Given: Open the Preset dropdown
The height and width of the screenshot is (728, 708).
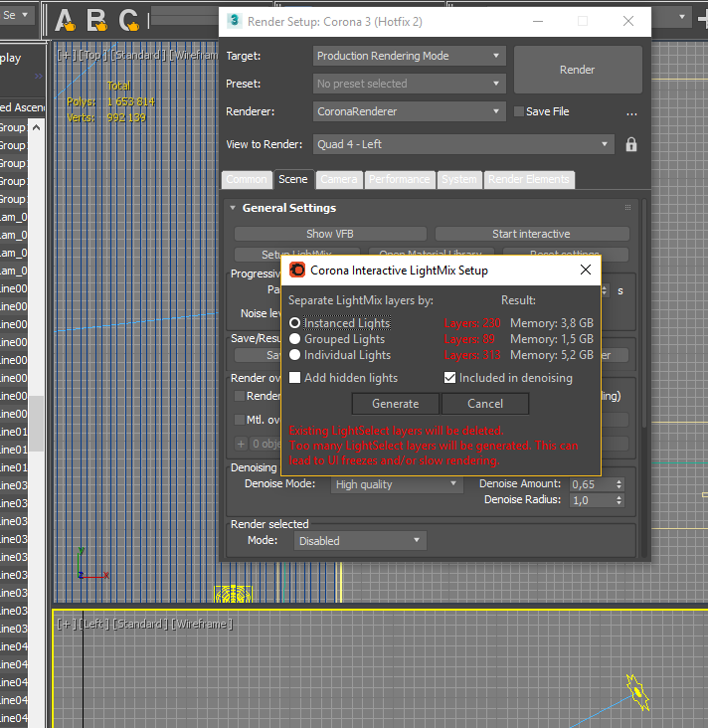Looking at the screenshot, I should coord(409,84).
